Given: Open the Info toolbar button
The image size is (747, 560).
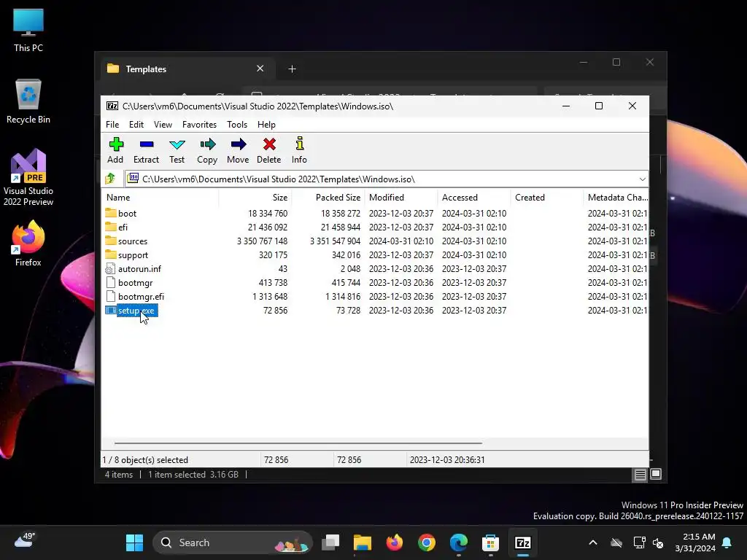Looking at the screenshot, I should pos(299,150).
